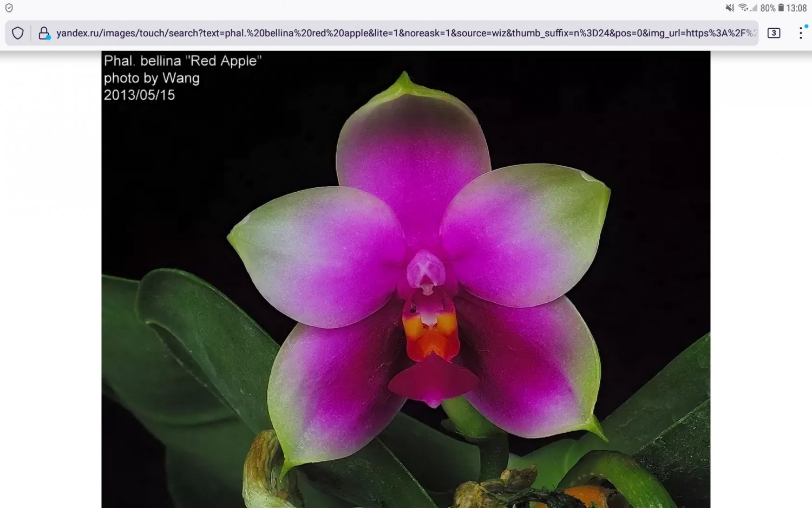
Task: Tap the 'Phal. bellina "Red Apple"' caption
Action: click(x=182, y=61)
